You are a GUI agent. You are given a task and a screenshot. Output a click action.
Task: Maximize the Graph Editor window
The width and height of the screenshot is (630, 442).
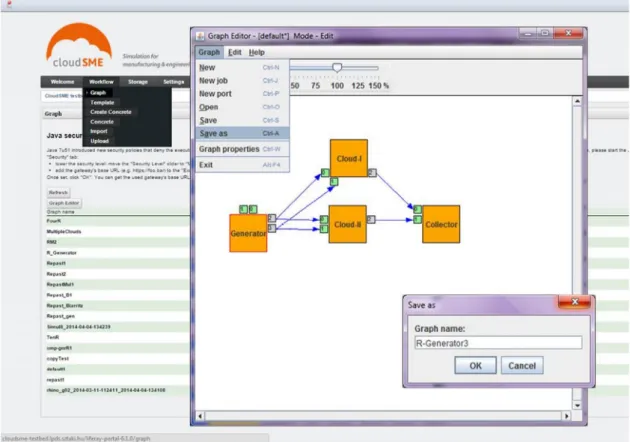coord(545,33)
